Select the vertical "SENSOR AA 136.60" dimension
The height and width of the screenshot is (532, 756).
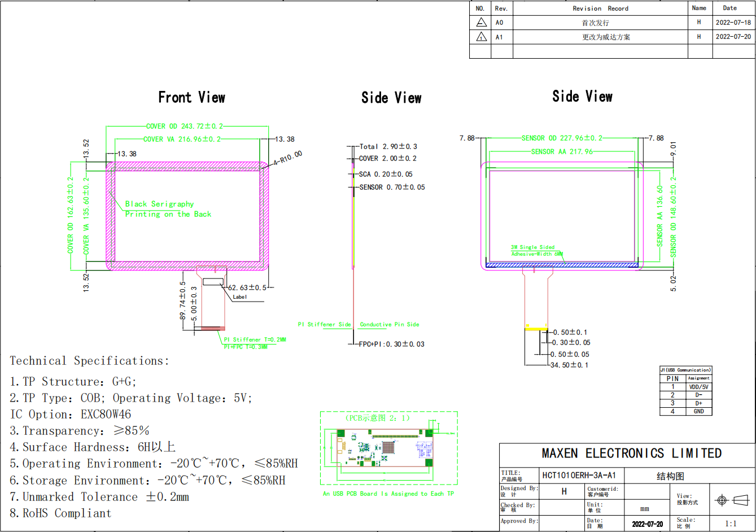coord(659,216)
